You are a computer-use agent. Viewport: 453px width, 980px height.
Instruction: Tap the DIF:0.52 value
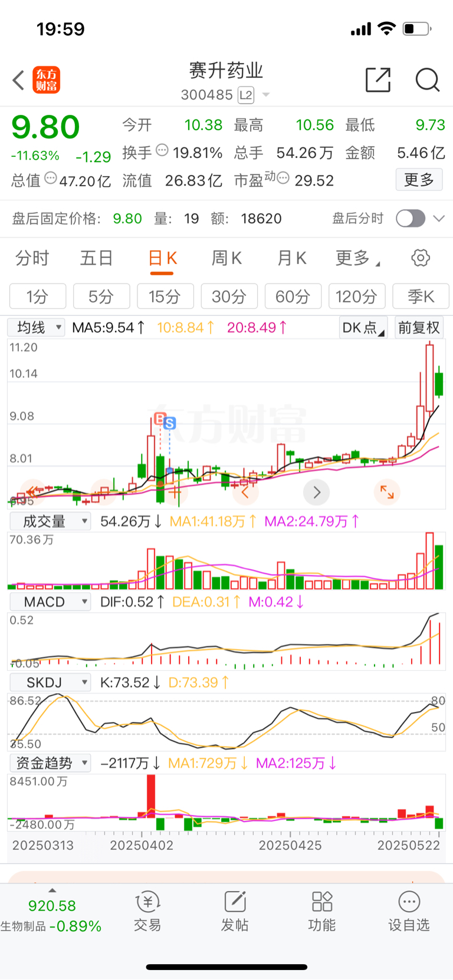click(132, 602)
